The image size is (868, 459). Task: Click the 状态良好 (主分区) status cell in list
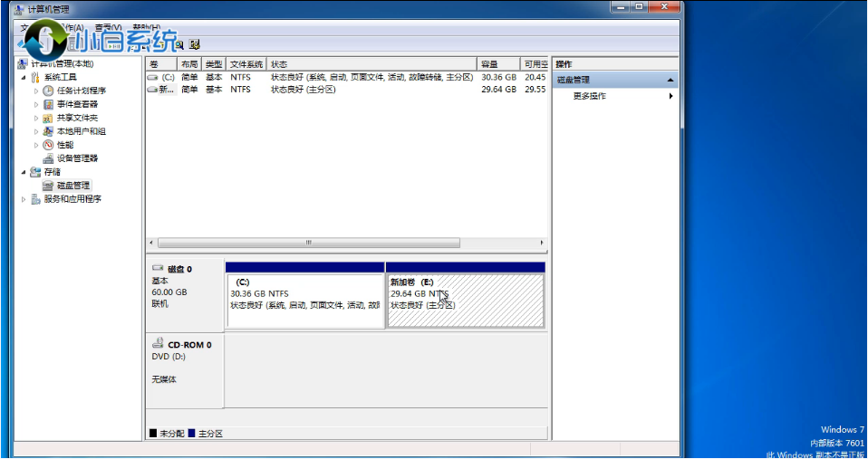(x=304, y=89)
